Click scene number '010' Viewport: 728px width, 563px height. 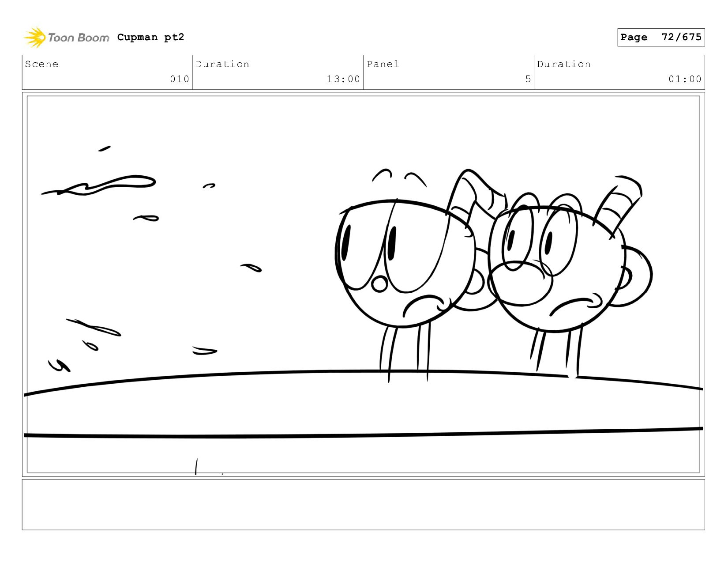point(180,79)
